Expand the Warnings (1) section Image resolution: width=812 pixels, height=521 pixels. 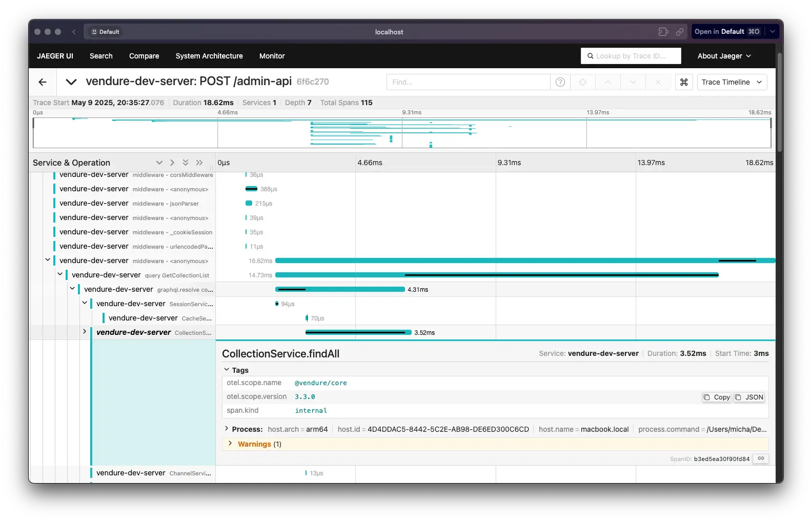[230, 444]
